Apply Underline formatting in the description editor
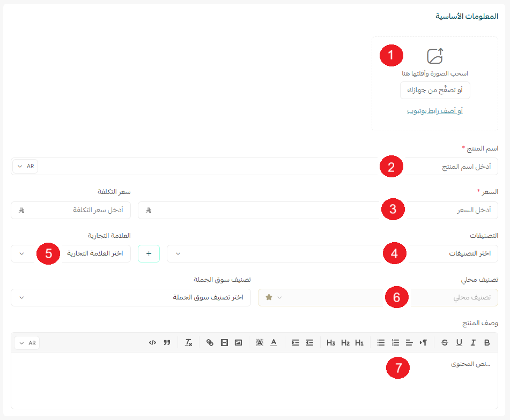The width and height of the screenshot is (510, 420). pos(459,342)
